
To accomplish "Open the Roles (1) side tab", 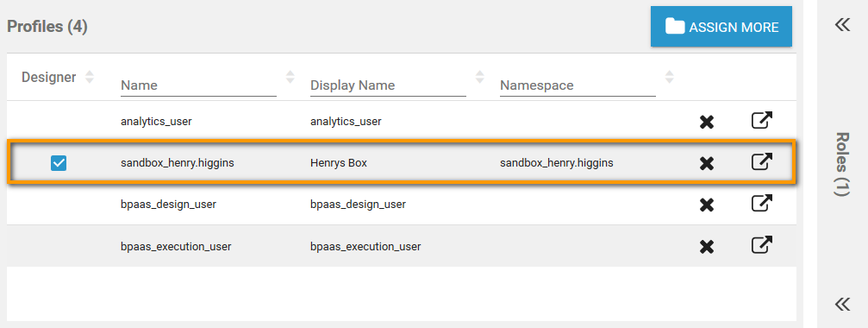I will pos(842,164).
